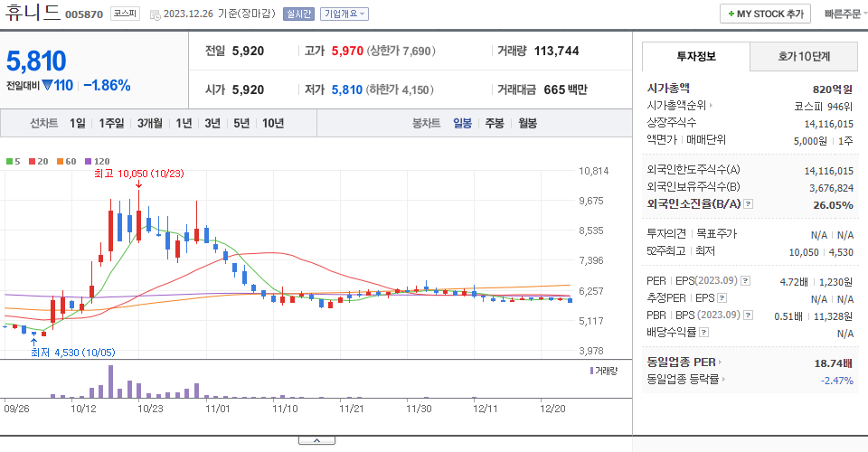Click the 외국인보유주식수(B) value 3,676,824

[x=832, y=188]
